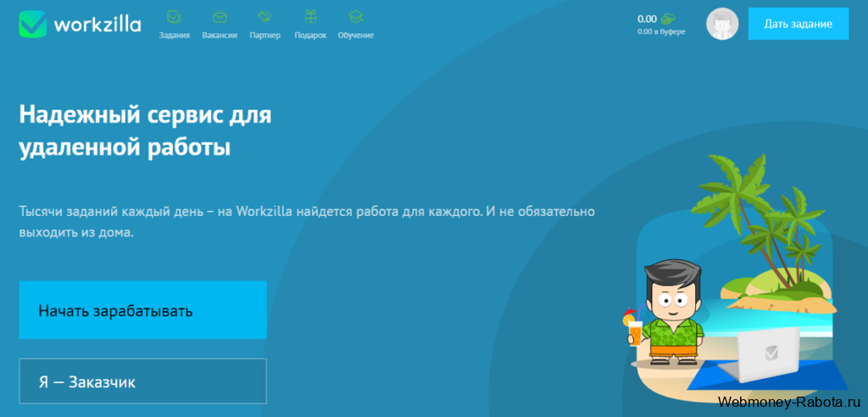Click the 'Тысячи заданий каждый день' paragraph

point(307,221)
